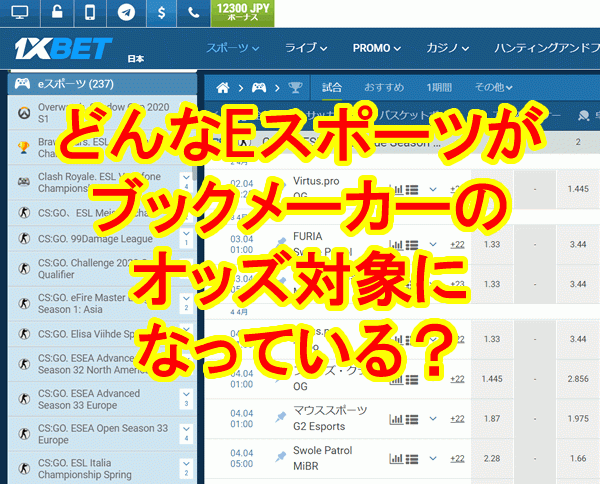Expand eFire Master Season 1: Asia chevron

tap(186, 303)
